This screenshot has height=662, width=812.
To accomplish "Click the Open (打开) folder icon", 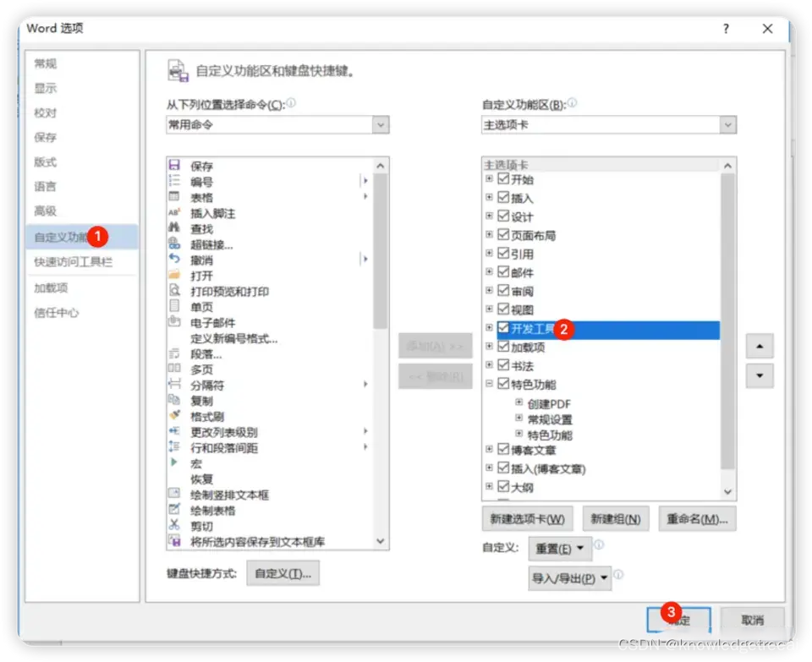I will pos(174,275).
